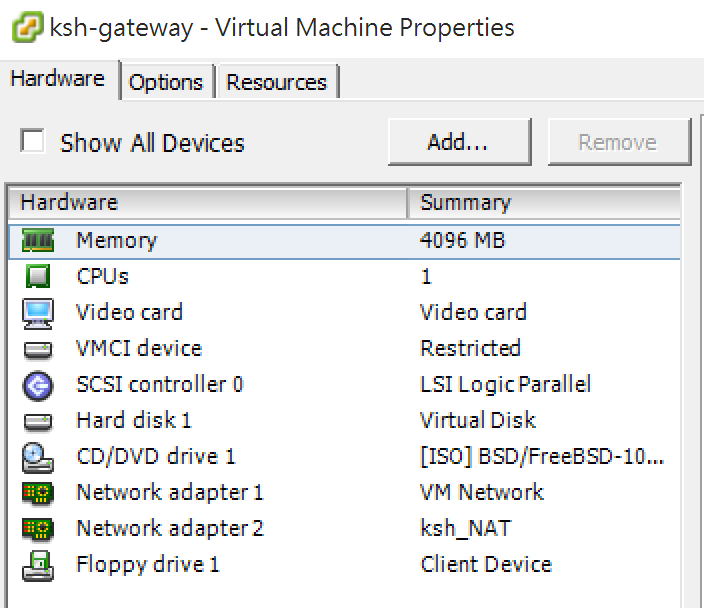Click the Floppy drive 1 icon

coord(37,565)
